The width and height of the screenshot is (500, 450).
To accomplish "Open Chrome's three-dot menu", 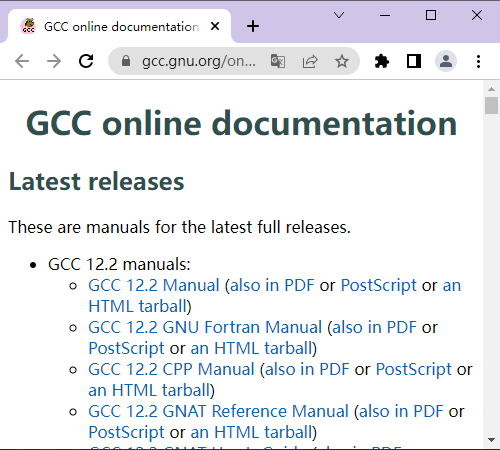I will (478, 61).
